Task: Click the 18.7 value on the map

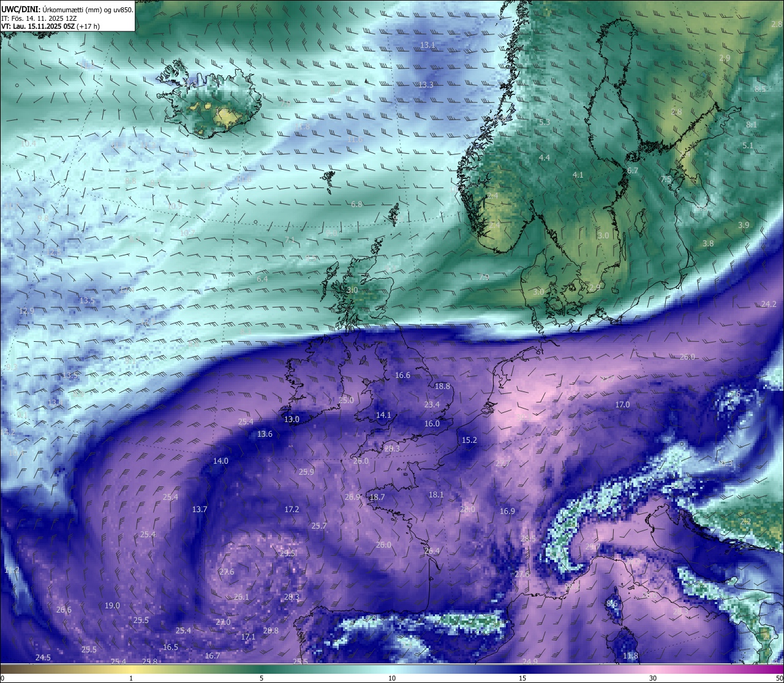Action: pyautogui.click(x=377, y=497)
